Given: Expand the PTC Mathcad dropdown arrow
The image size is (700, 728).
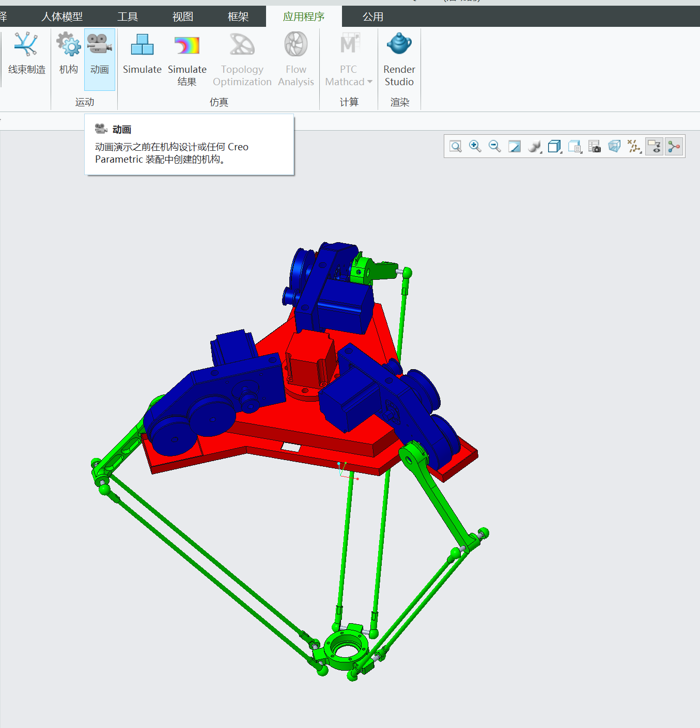Looking at the screenshot, I should 370,82.
